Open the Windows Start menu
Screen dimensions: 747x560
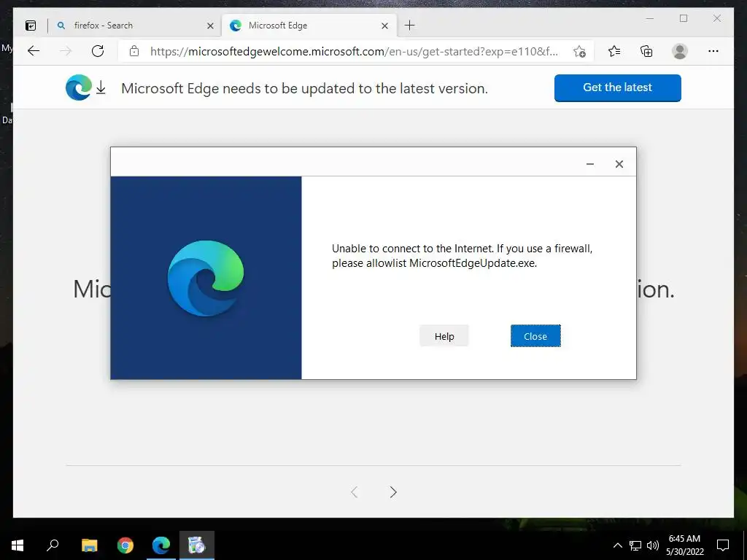(x=18, y=545)
